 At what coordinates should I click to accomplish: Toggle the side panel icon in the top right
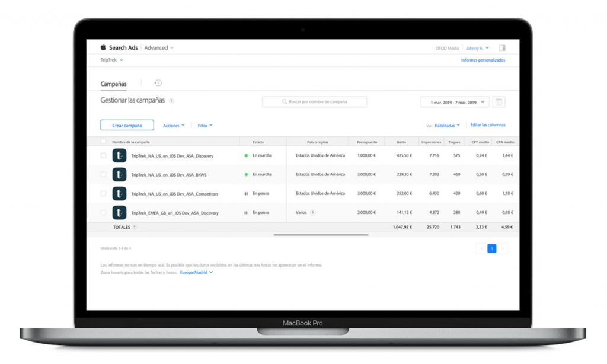(x=502, y=48)
